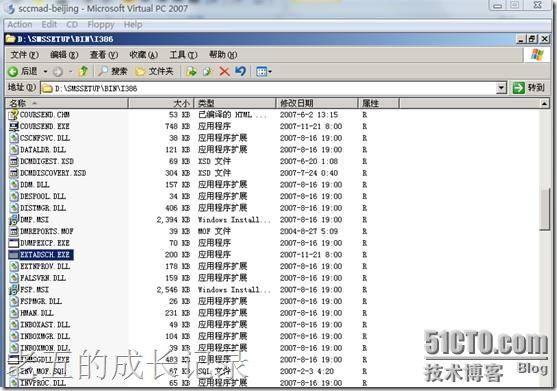The width and height of the screenshot is (557, 391).
Task: Click the folder icon in the D:\SMSSETUP\BIN\I386 title bar
Action: 11,39
